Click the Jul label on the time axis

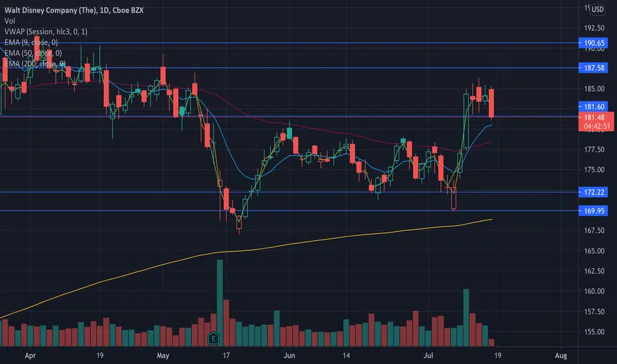click(x=428, y=355)
